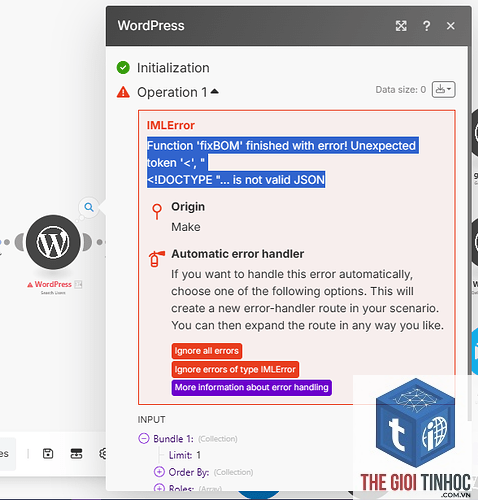The width and height of the screenshot is (478, 500).
Task: Click the Data size: 0 text
Action: pos(401,89)
